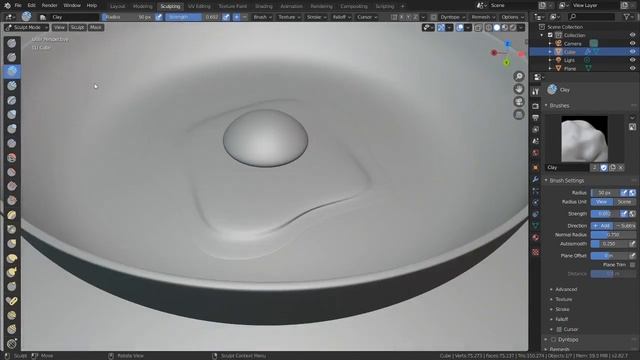
Task: Open the Render properties tab icon
Action: (536, 106)
